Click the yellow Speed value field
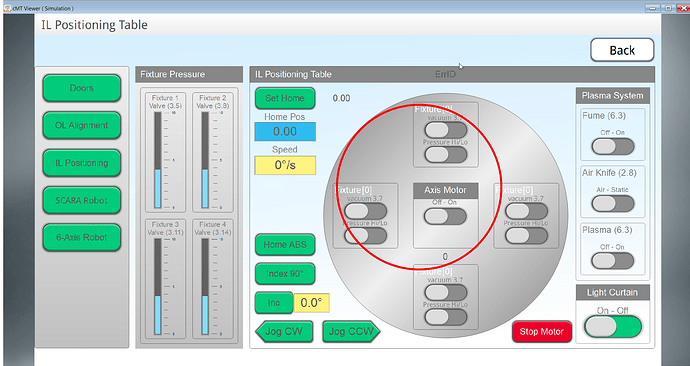 285,165
